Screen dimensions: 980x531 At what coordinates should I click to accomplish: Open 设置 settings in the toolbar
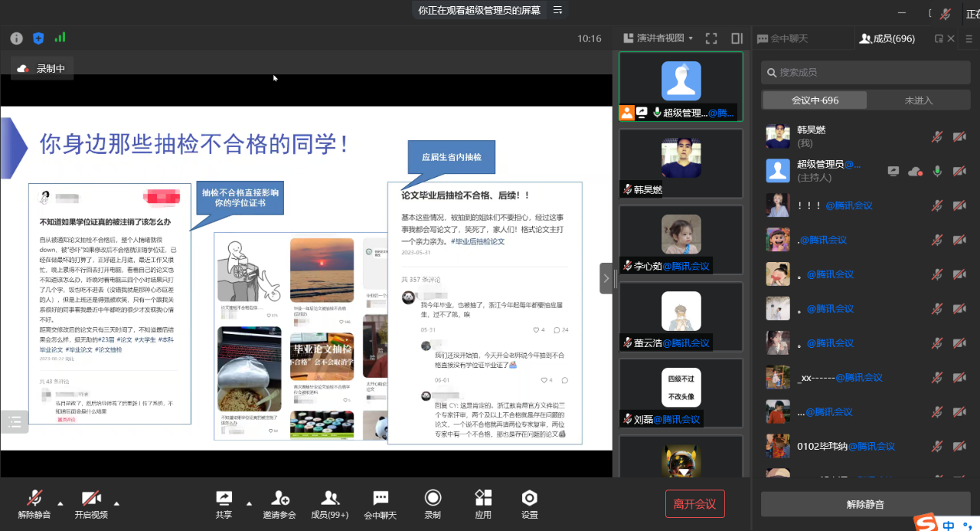pyautogui.click(x=529, y=503)
